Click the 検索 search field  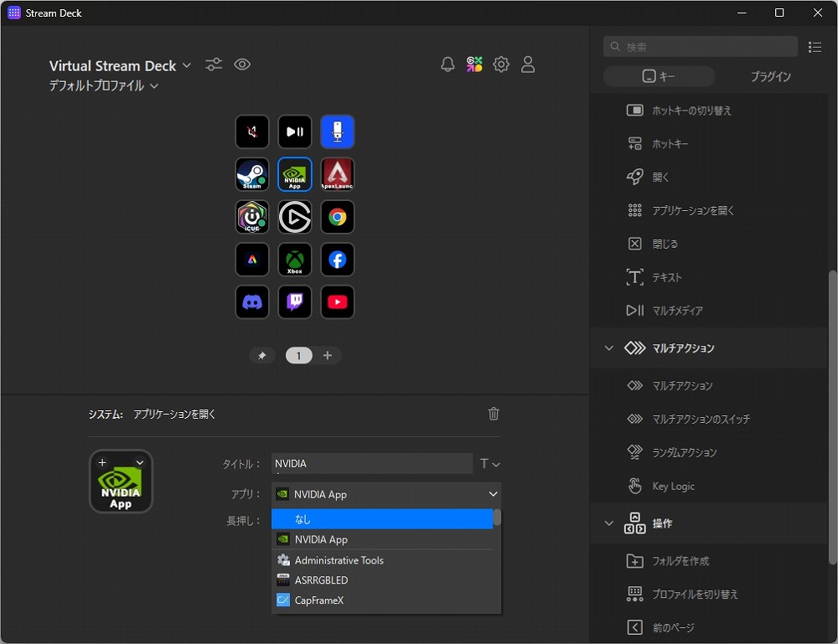point(700,47)
